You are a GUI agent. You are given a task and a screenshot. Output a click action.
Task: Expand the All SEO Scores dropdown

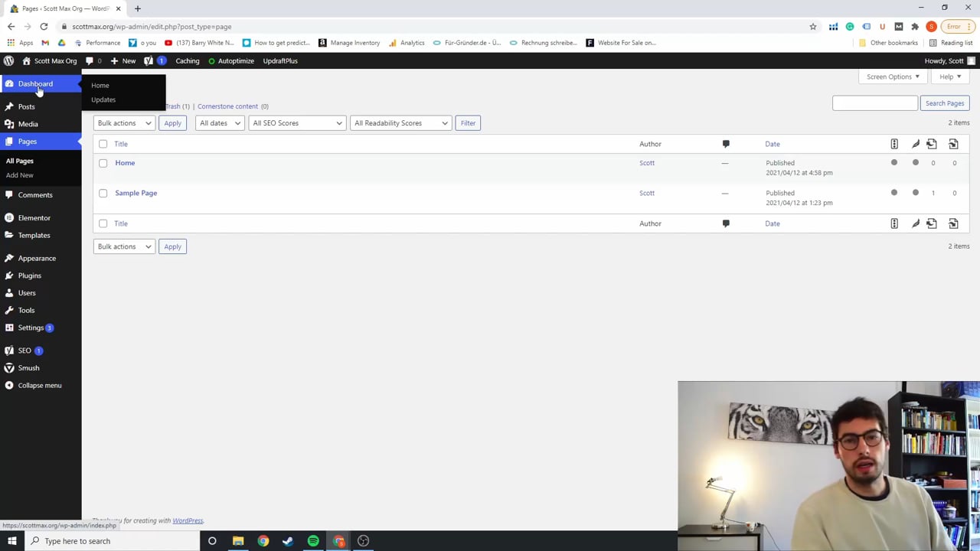[x=297, y=123]
